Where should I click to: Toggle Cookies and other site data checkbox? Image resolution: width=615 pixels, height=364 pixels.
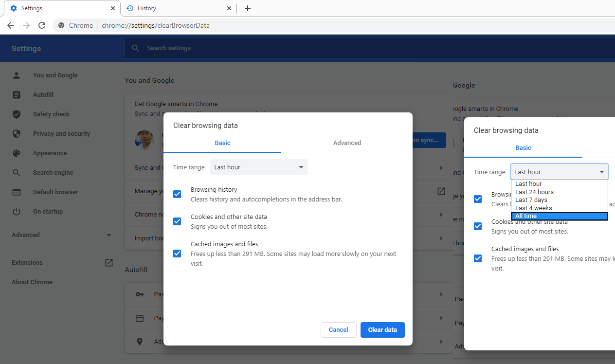tap(177, 221)
